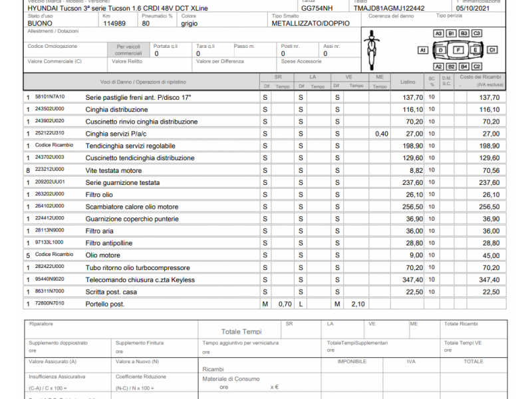Click Listino price 237,60 for Serie guarnizione testata
532x399 pixels.
[412, 182]
